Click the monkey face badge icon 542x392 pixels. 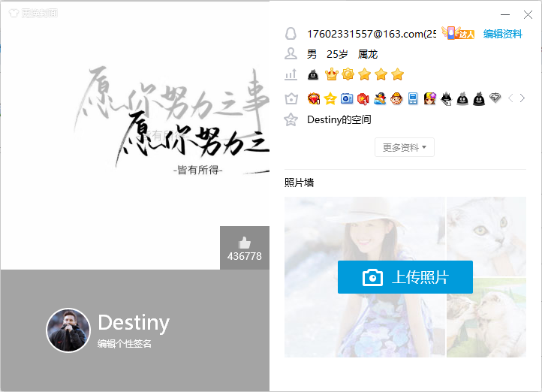click(x=396, y=98)
